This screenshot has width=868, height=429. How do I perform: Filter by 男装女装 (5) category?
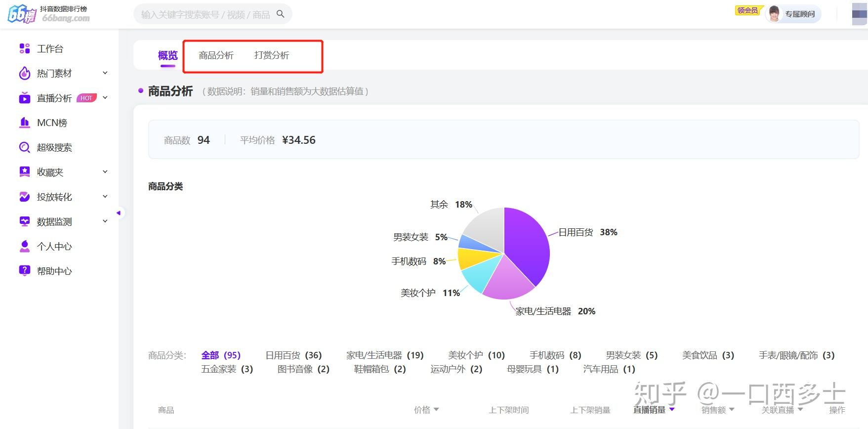coord(632,355)
